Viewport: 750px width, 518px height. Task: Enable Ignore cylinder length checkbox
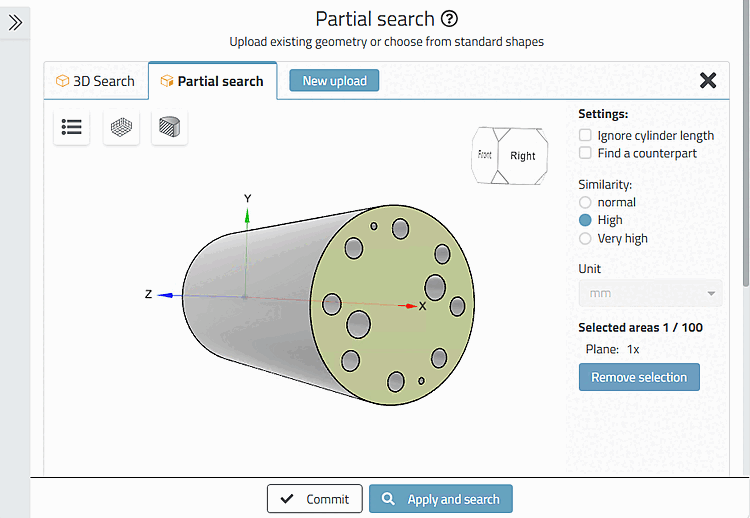click(x=585, y=135)
